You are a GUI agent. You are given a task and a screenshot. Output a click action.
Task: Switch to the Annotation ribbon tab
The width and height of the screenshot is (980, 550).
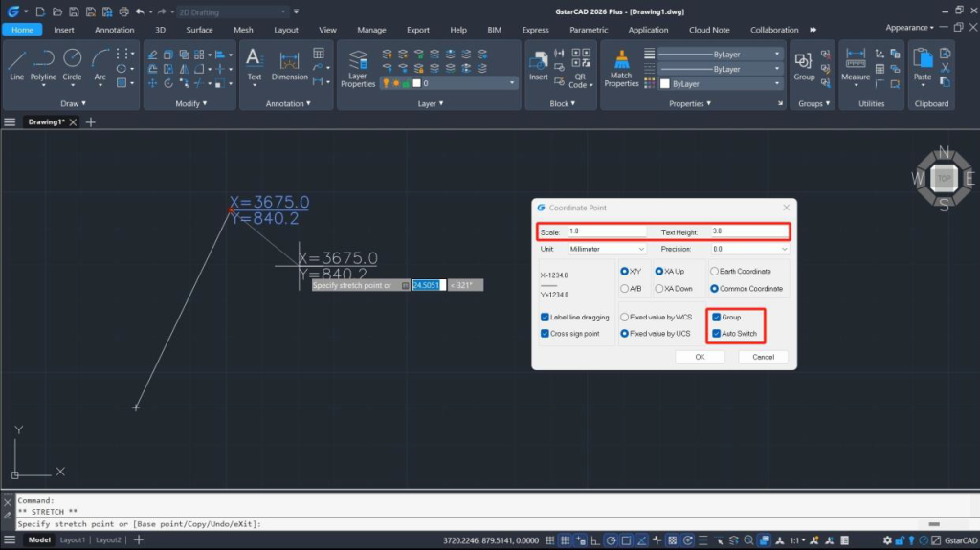[114, 30]
